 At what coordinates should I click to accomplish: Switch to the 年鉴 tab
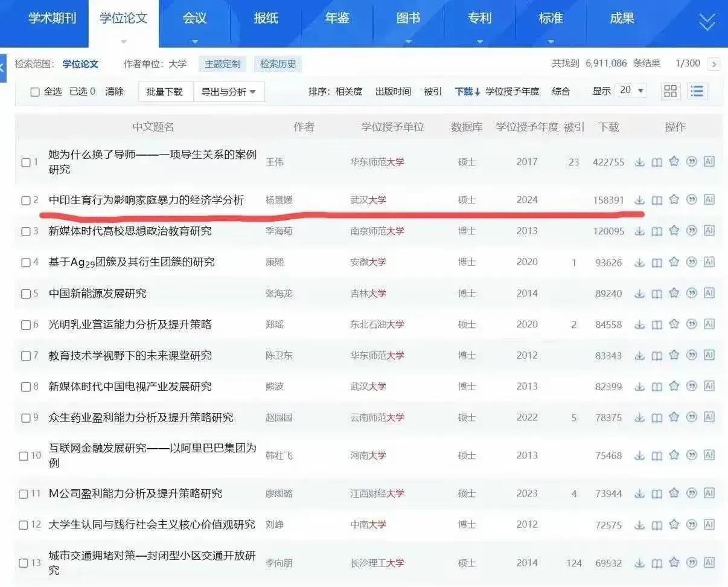337,18
